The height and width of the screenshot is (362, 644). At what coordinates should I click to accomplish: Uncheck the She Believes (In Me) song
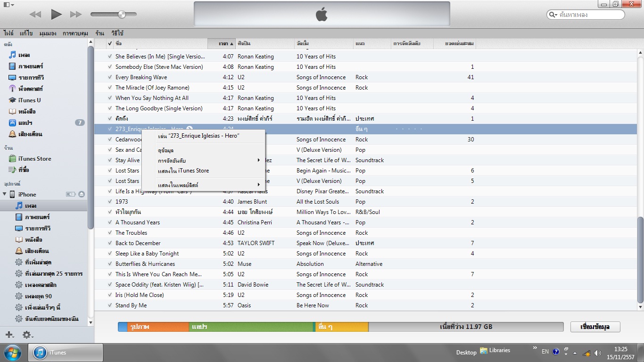tap(110, 57)
